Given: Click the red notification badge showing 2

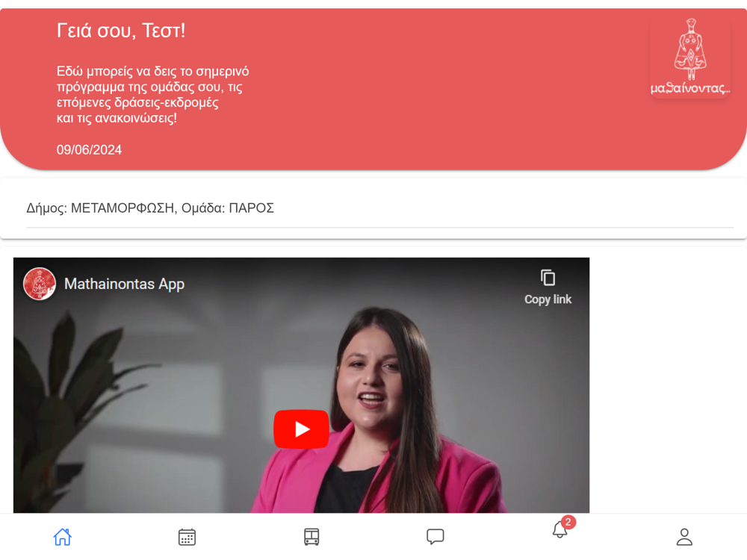Looking at the screenshot, I should pos(568,522).
